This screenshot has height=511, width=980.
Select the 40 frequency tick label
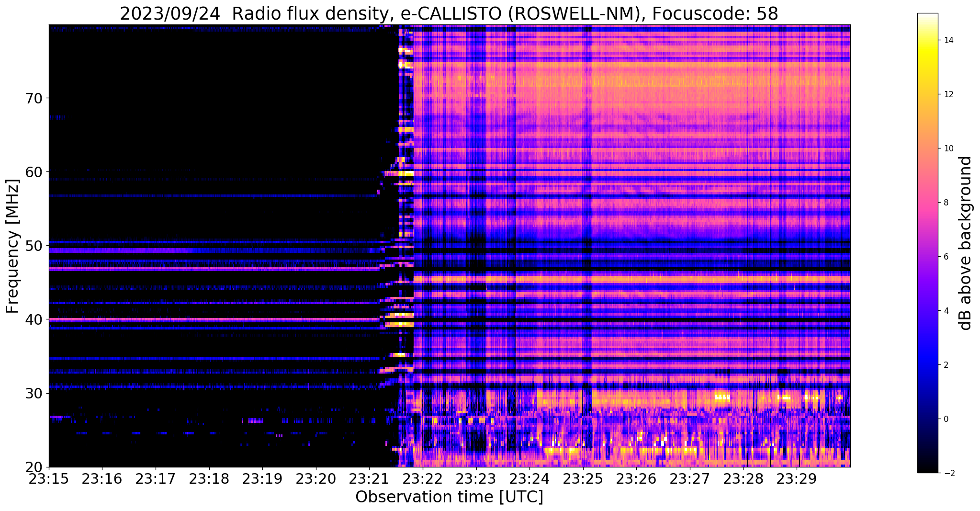click(34, 319)
